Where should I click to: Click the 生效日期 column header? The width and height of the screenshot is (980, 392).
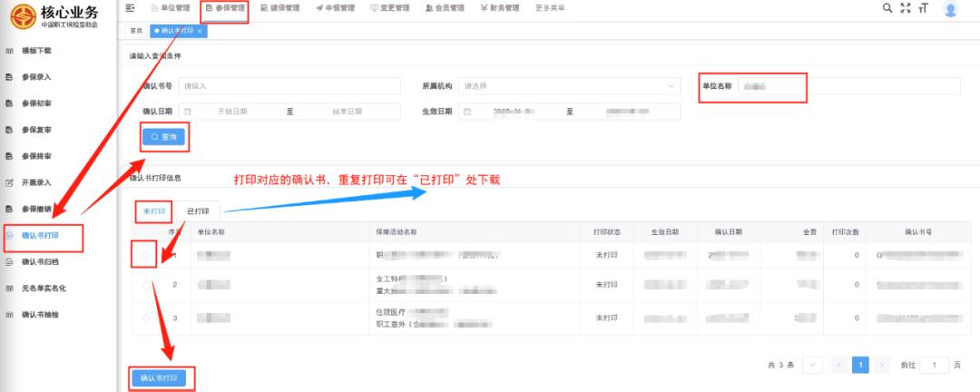click(x=664, y=231)
